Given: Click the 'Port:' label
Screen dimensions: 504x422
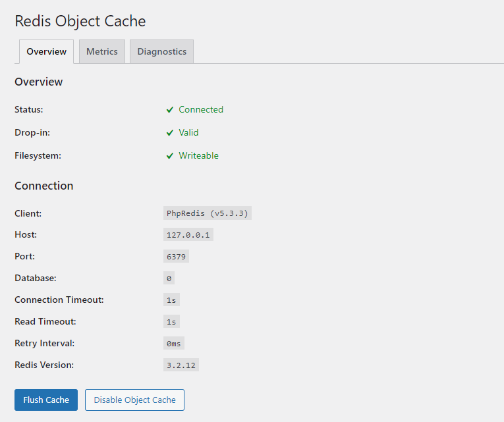Looking at the screenshot, I should [25, 256].
